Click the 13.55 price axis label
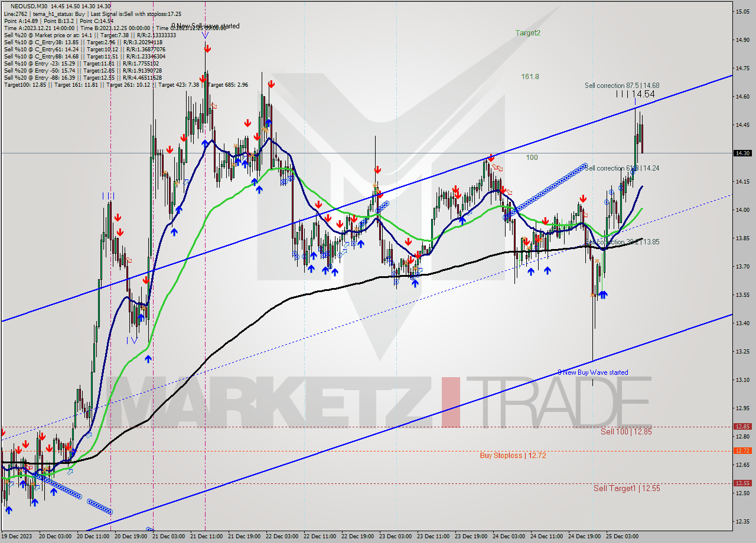This screenshot has height=543, width=756. (742, 295)
